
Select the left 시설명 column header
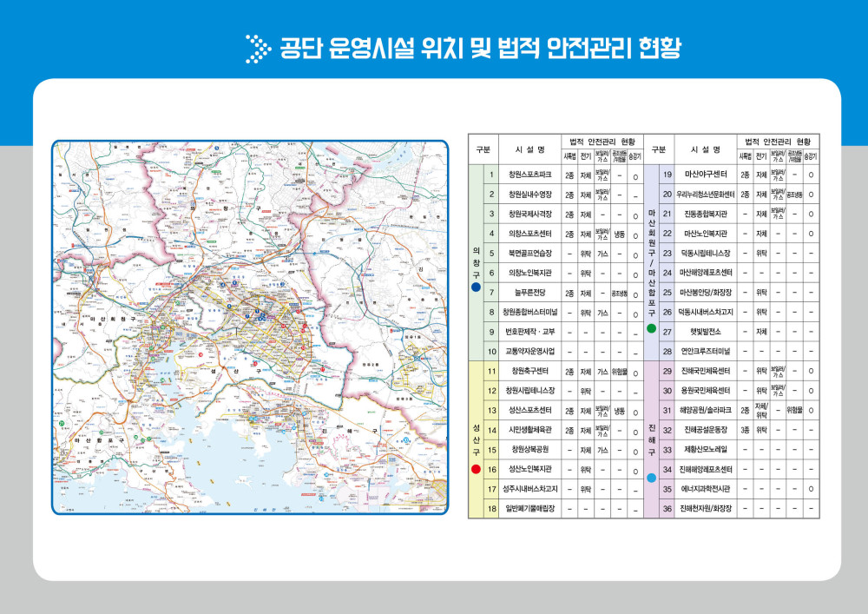tap(529, 149)
